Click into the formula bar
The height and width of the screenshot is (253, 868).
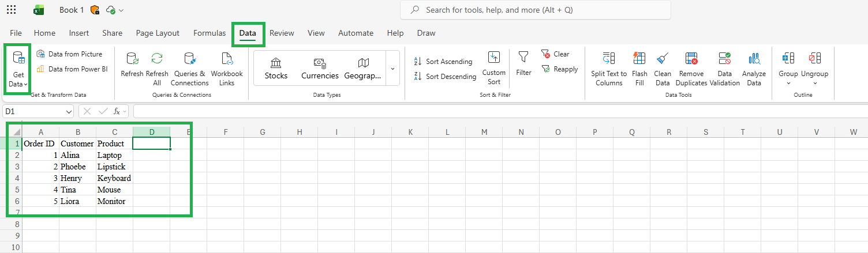click(500, 111)
